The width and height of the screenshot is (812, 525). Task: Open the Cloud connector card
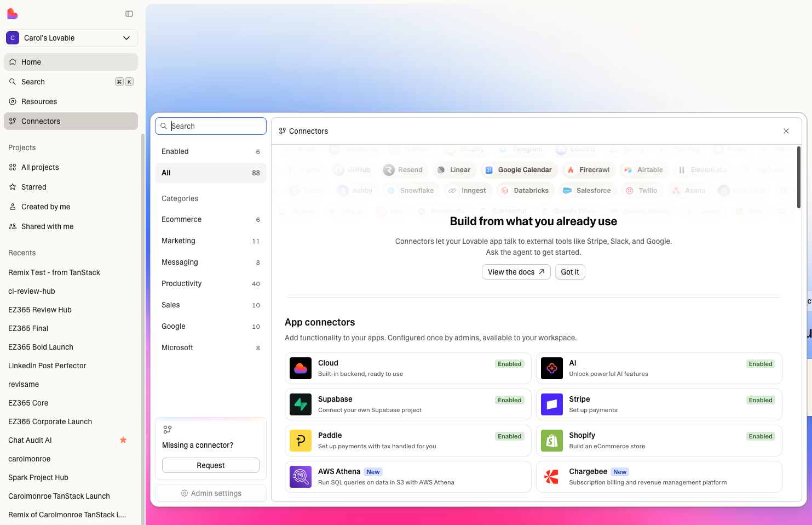tap(408, 368)
